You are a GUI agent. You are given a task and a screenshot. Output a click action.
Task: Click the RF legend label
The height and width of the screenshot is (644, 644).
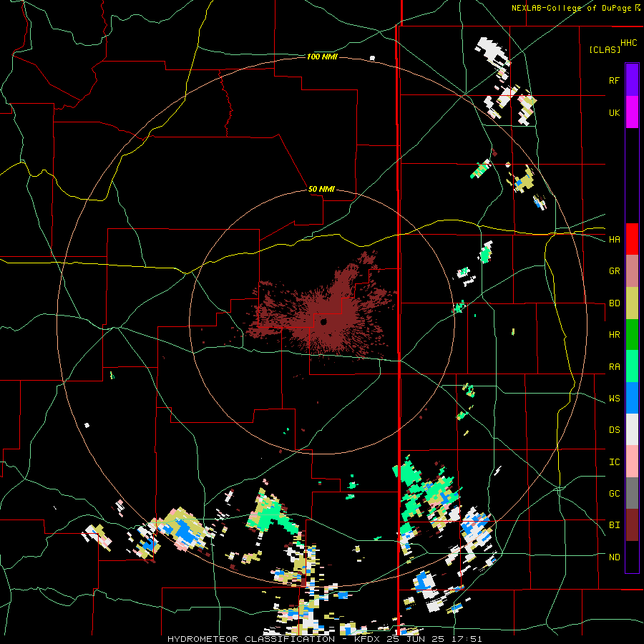pos(614,80)
